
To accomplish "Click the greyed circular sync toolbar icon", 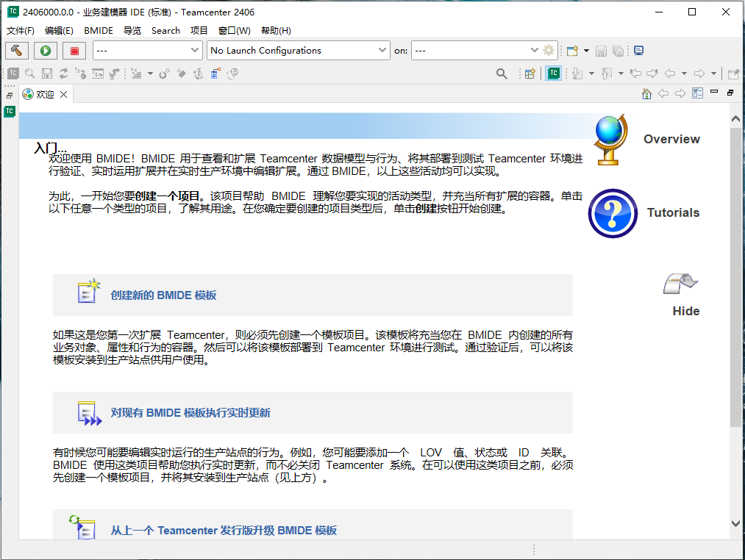I will pyautogui.click(x=165, y=73).
